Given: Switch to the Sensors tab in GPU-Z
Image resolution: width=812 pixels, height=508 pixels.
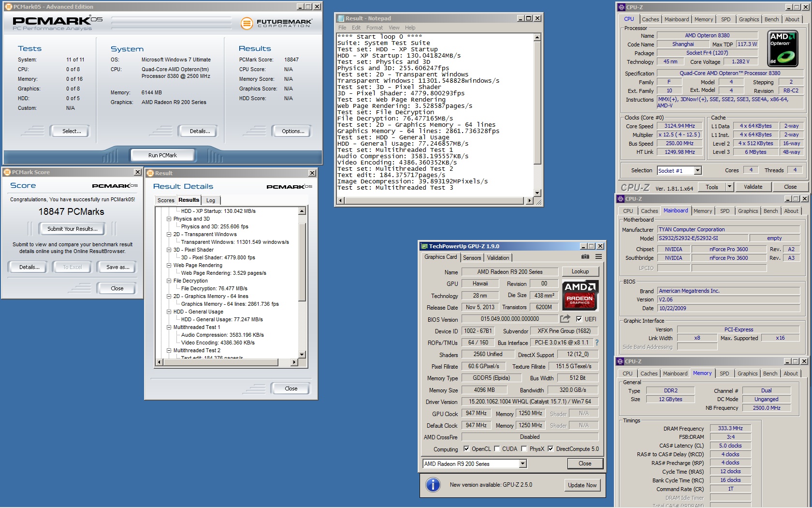Looking at the screenshot, I should pyautogui.click(x=472, y=258).
